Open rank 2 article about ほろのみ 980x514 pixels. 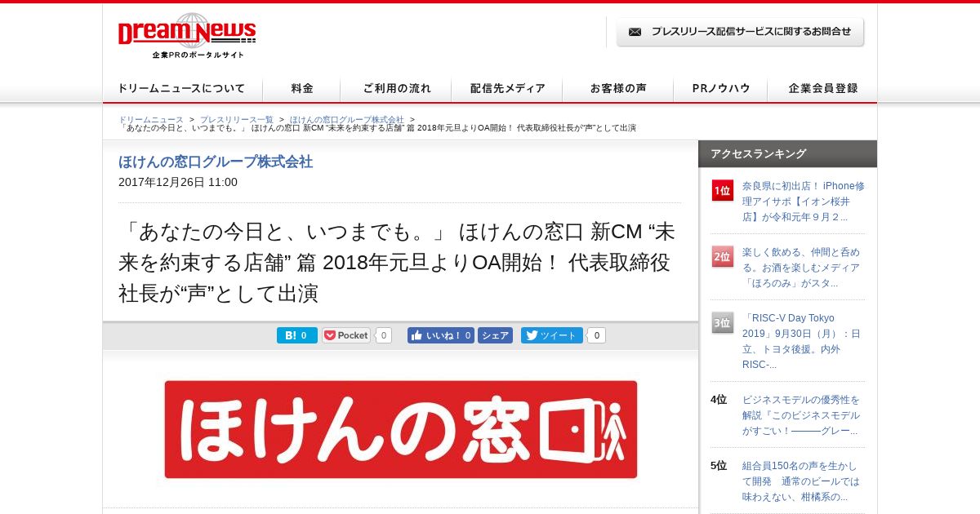801,268
